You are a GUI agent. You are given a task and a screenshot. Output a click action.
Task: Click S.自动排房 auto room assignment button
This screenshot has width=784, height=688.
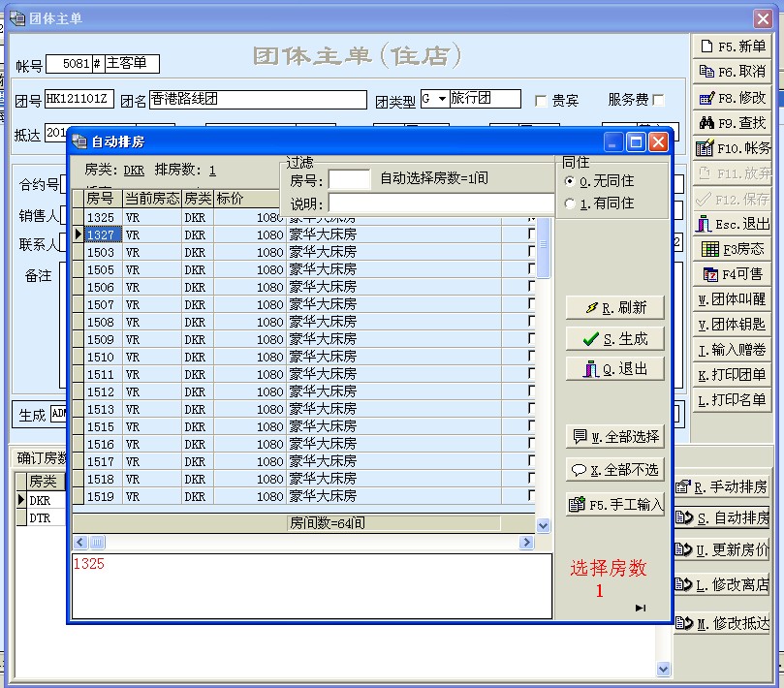721,518
